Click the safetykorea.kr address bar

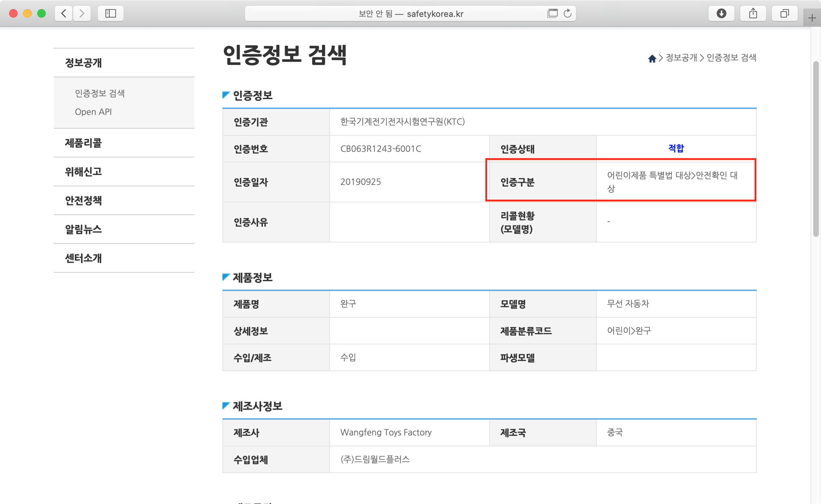[x=410, y=14]
